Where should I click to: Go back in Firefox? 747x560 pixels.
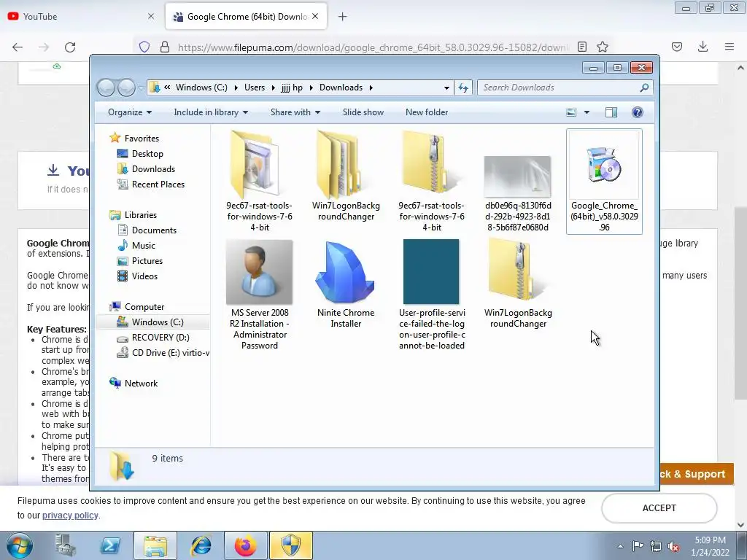[18, 47]
